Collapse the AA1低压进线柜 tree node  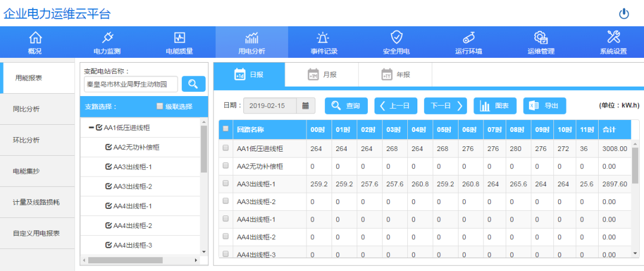point(91,128)
